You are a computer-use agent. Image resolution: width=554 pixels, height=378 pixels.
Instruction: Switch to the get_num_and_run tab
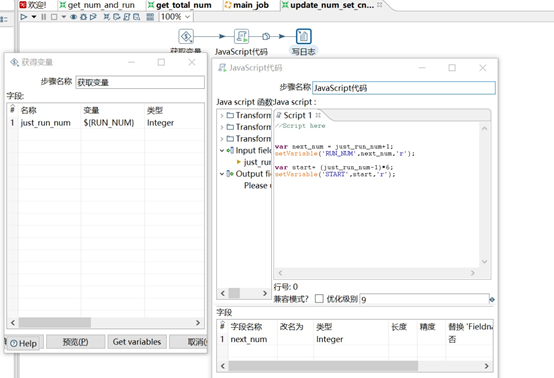click(97, 5)
